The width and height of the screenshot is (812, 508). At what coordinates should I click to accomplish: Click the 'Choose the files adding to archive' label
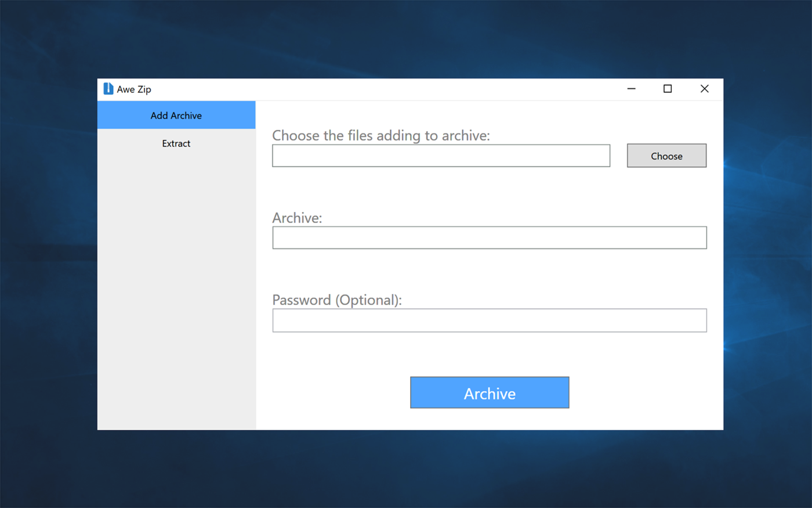(381, 135)
